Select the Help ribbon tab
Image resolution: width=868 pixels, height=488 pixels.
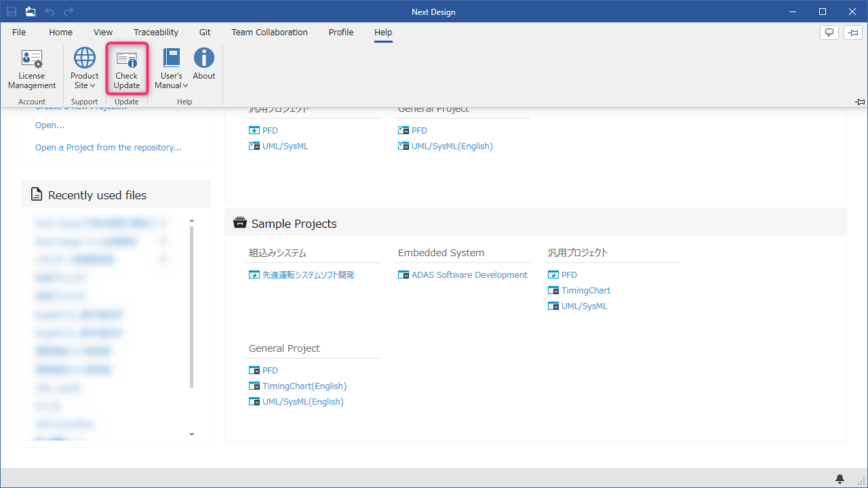(383, 33)
